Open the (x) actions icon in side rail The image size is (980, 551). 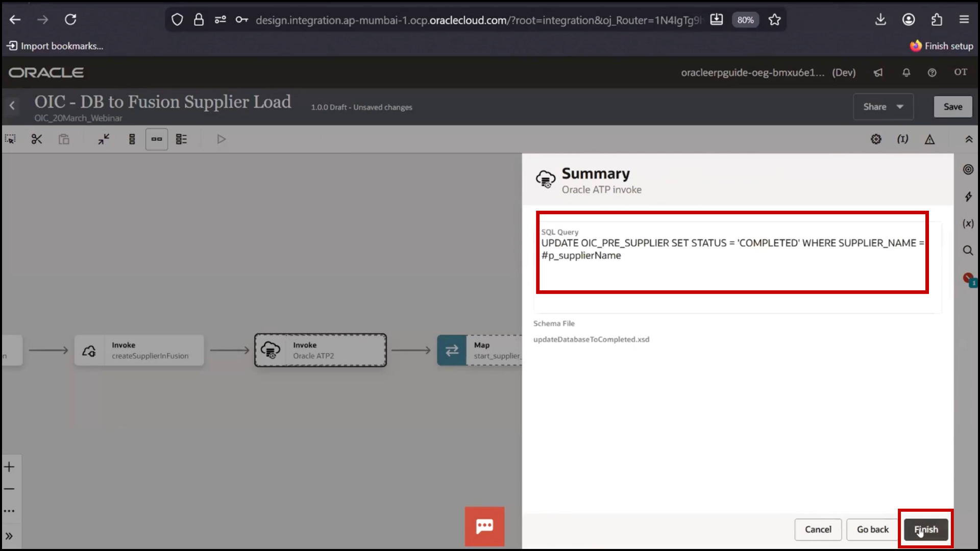pyautogui.click(x=968, y=223)
